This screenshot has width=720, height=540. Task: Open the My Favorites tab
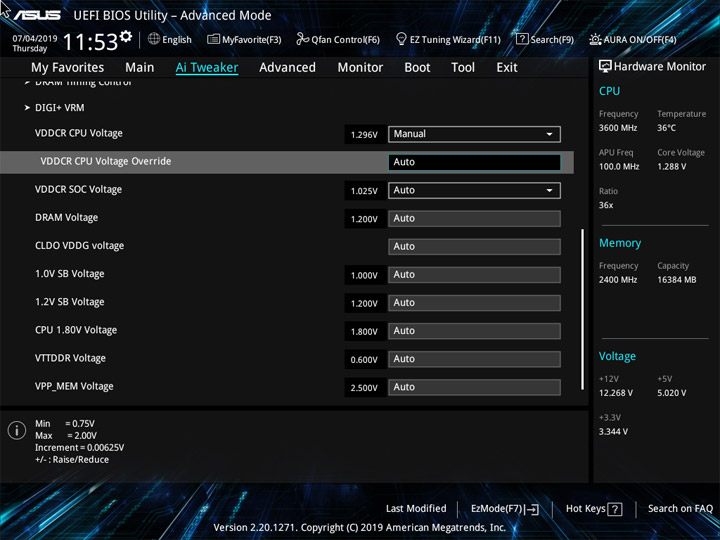coord(68,68)
